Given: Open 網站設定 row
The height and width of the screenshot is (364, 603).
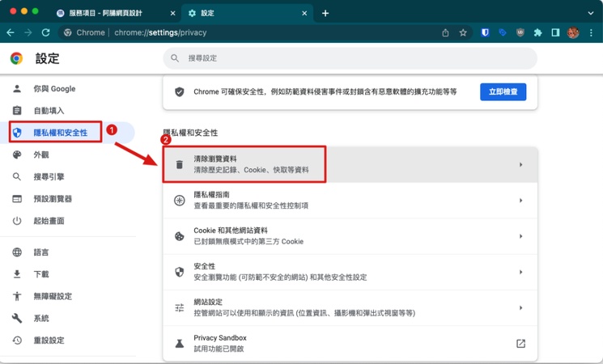Looking at the screenshot, I should 350,307.
